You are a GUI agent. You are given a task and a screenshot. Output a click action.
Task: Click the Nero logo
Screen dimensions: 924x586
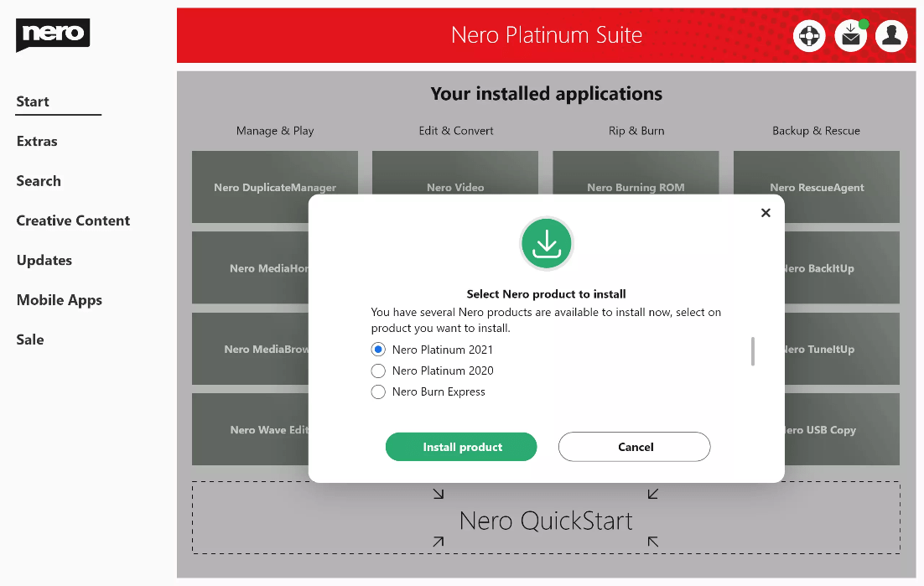[53, 35]
